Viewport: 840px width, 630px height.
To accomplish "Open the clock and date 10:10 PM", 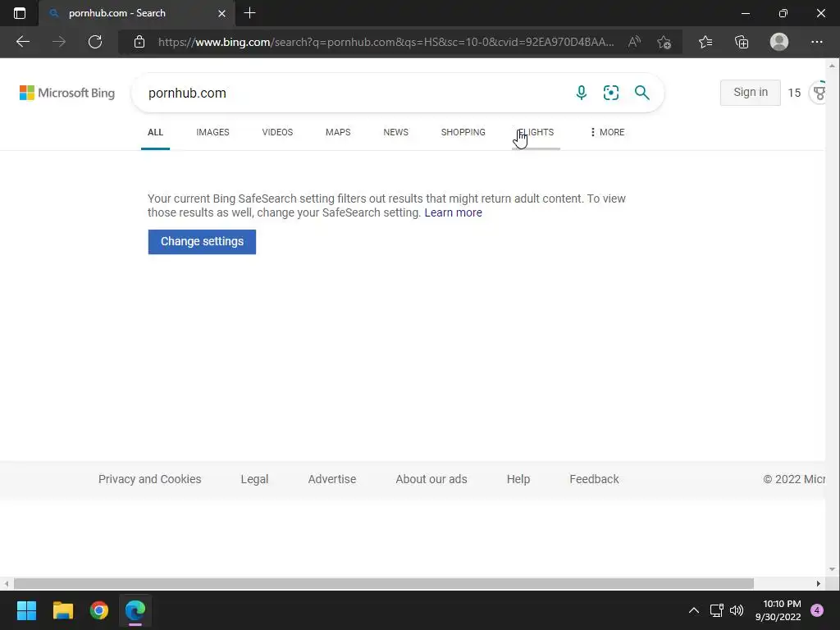I will click(x=778, y=610).
